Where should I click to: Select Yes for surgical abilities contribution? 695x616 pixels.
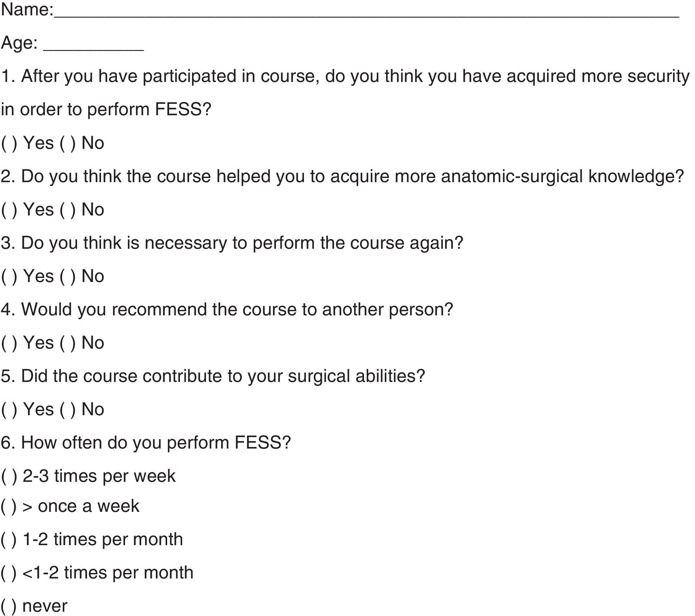pos(9,410)
